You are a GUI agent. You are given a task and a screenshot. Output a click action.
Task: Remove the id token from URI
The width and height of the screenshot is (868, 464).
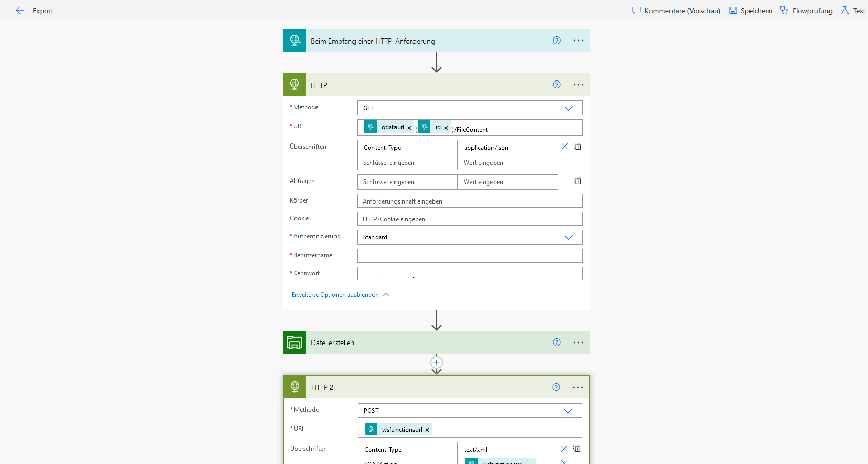446,128
